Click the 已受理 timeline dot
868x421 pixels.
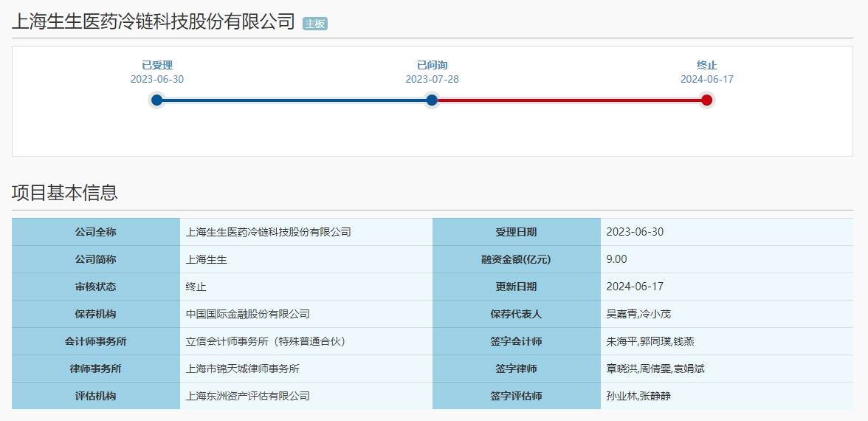(x=156, y=100)
